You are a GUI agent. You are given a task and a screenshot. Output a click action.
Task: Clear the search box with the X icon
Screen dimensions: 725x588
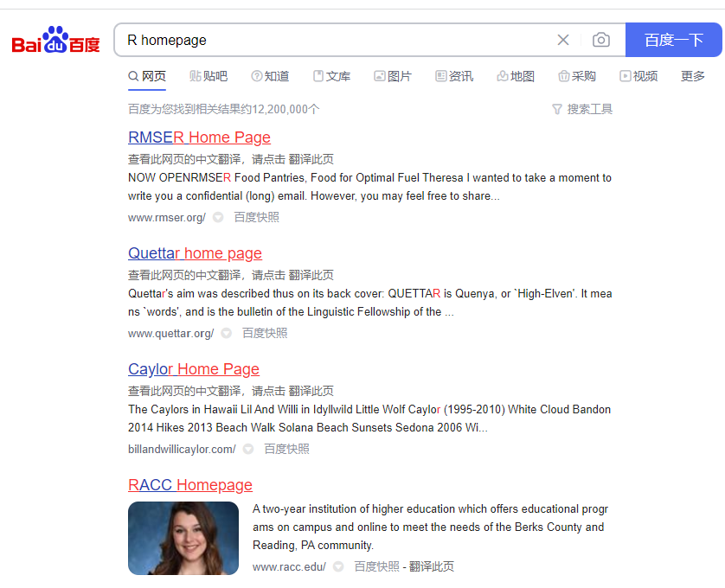tap(562, 40)
